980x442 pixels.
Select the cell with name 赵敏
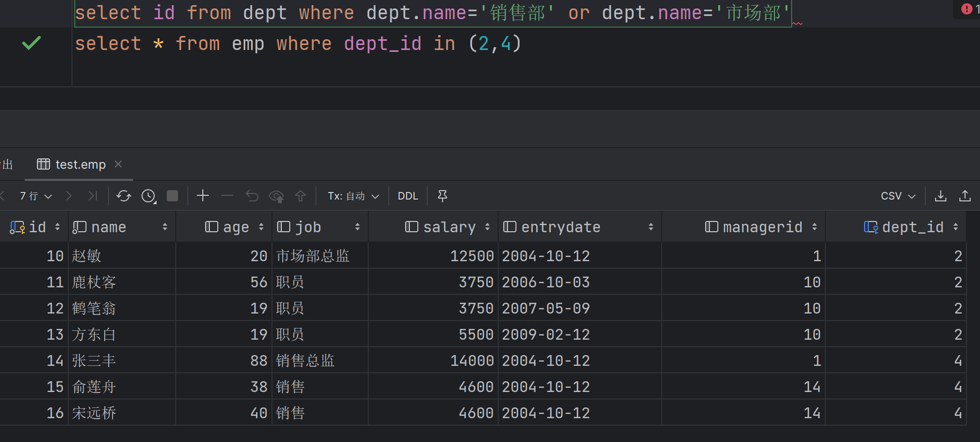(122, 256)
